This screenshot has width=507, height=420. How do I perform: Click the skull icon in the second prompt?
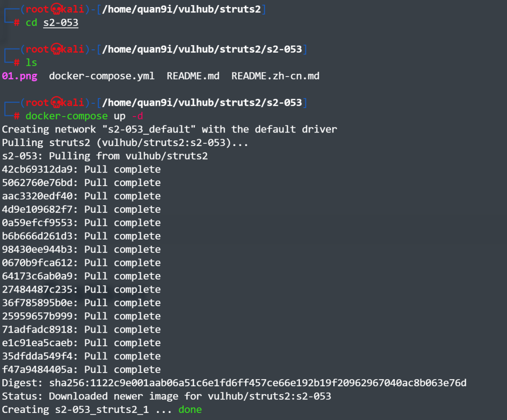click(56, 49)
